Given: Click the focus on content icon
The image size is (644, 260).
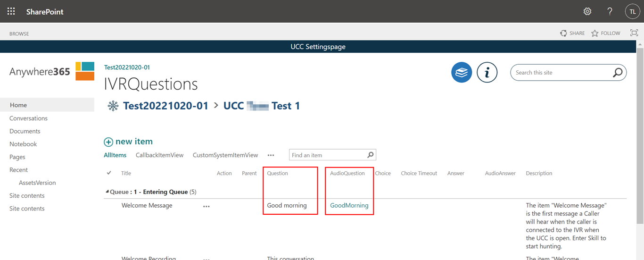Looking at the screenshot, I should pos(634,33).
